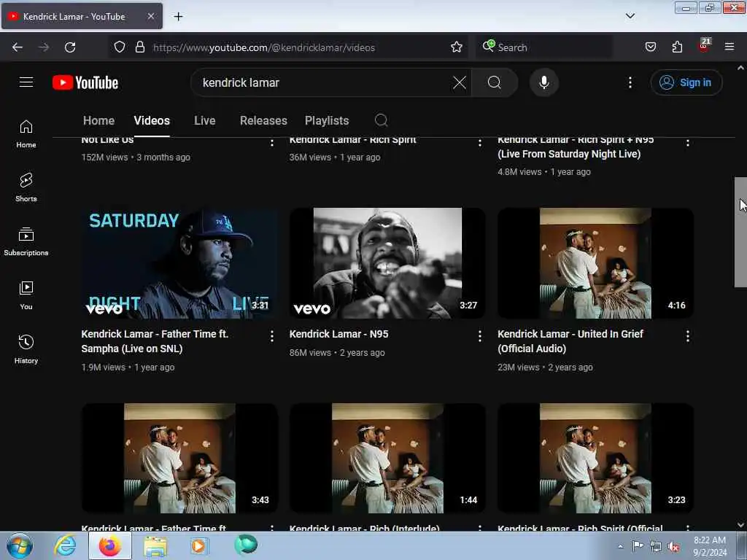Open History in the sidebar
The height and width of the screenshot is (560, 747).
(26, 349)
